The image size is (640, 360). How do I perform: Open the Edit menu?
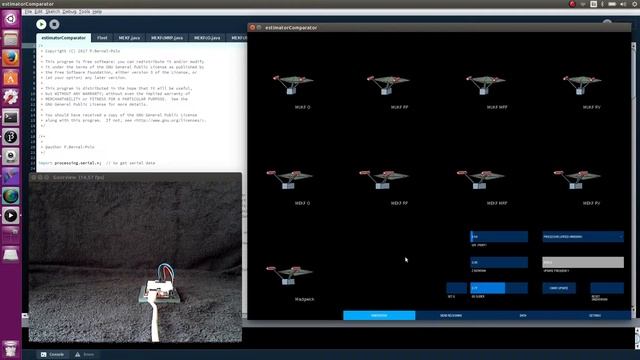[39, 12]
